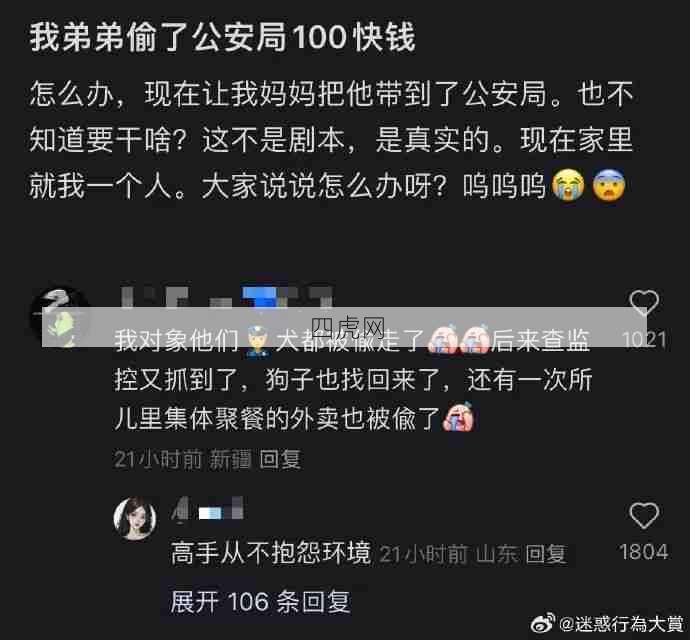Open the first commenter's dark avatar
The width and height of the screenshot is (690, 640).
point(59,318)
